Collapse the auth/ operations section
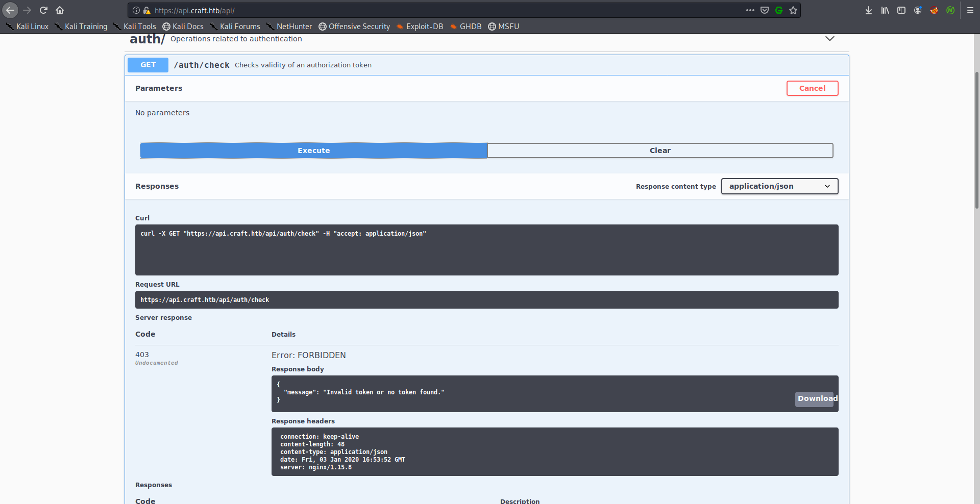 click(829, 39)
